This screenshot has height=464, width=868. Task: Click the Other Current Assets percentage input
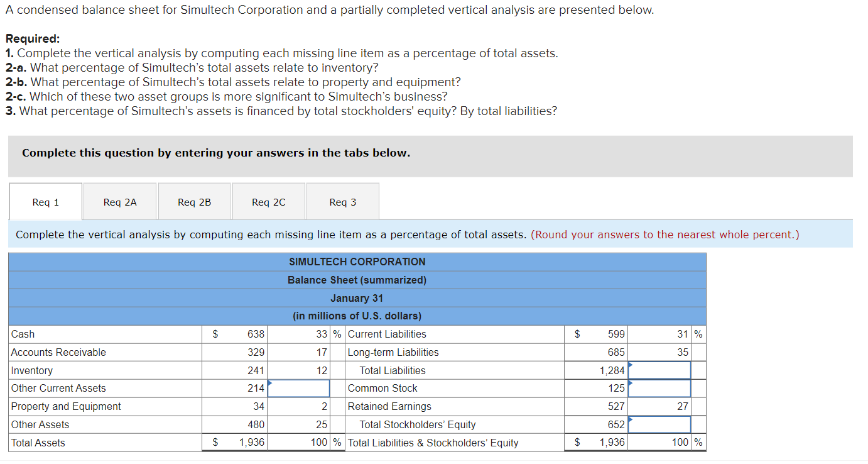298,389
